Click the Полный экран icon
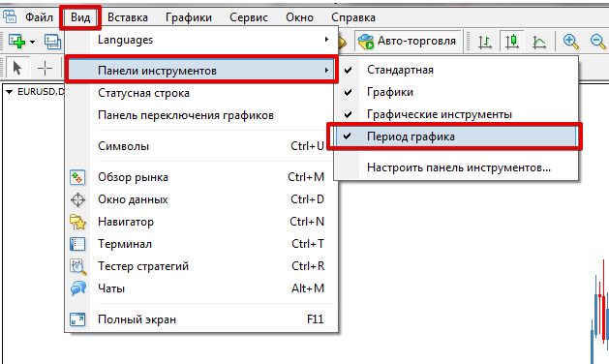 [77, 319]
